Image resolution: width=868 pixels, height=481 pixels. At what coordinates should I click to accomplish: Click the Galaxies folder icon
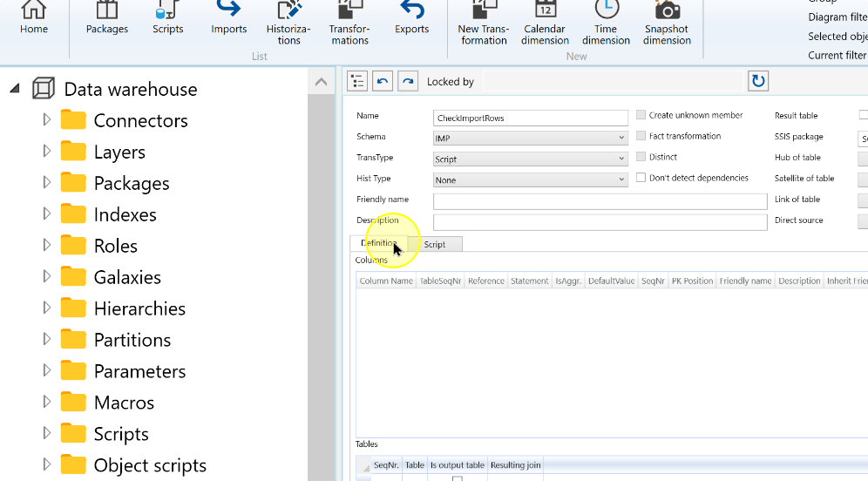pyautogui.click(x=73, y=277)
